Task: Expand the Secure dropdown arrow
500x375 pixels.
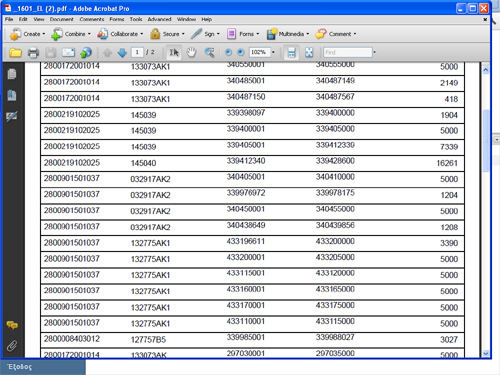Action: [183, 34]
